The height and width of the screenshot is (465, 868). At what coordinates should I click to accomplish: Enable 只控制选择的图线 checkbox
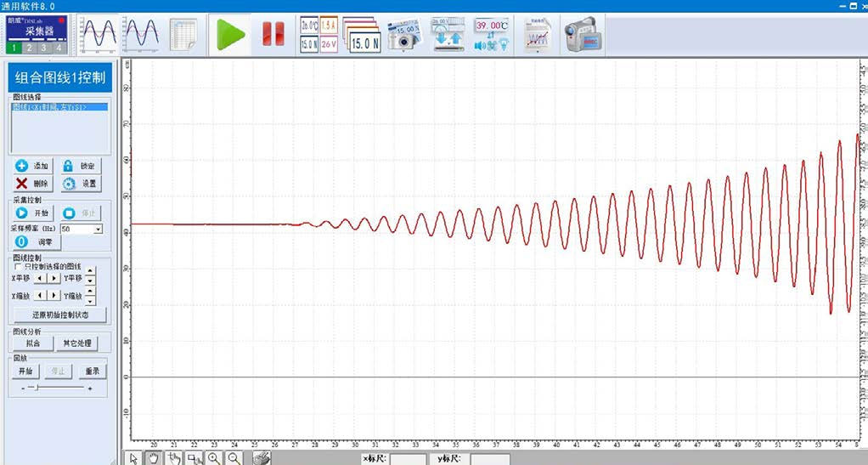[19, 267]
